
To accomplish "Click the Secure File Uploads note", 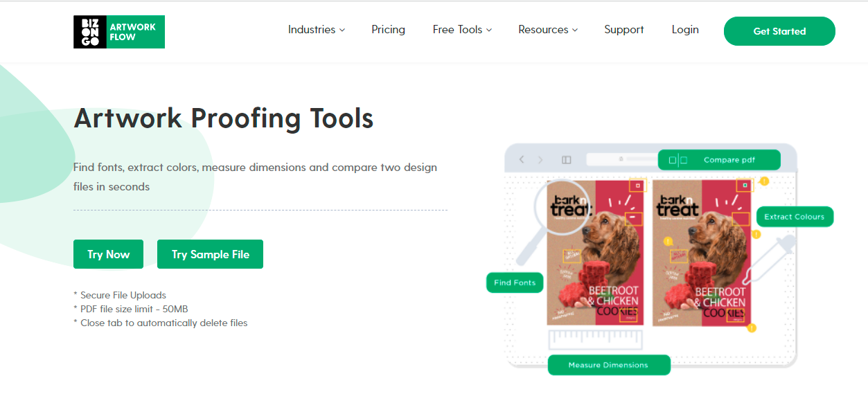I will [x=120, y=295].
